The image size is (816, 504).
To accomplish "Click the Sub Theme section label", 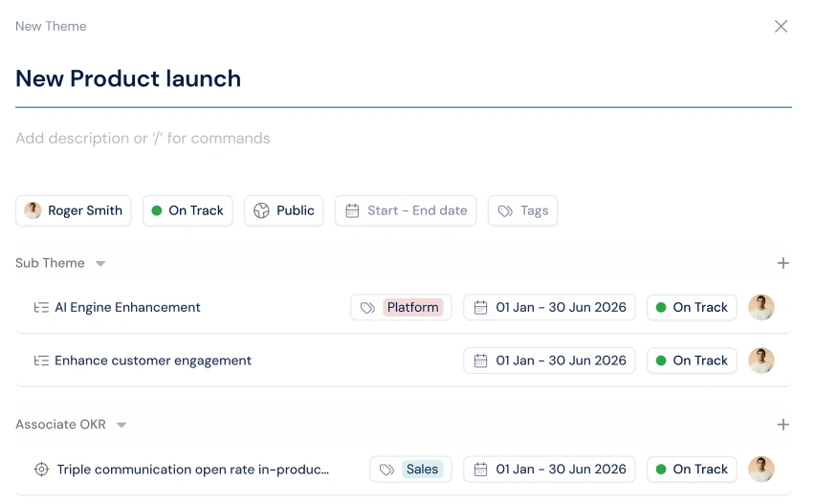I will [50, 263].
